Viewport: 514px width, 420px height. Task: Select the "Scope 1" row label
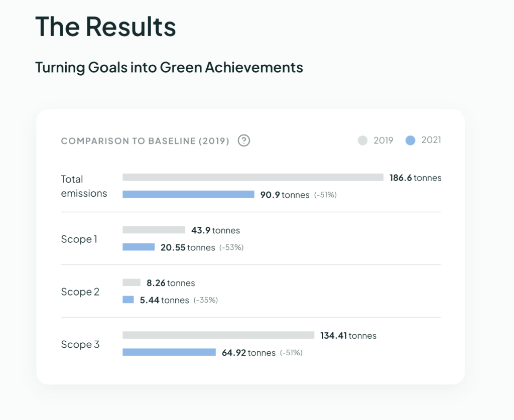tap(79, 239)
